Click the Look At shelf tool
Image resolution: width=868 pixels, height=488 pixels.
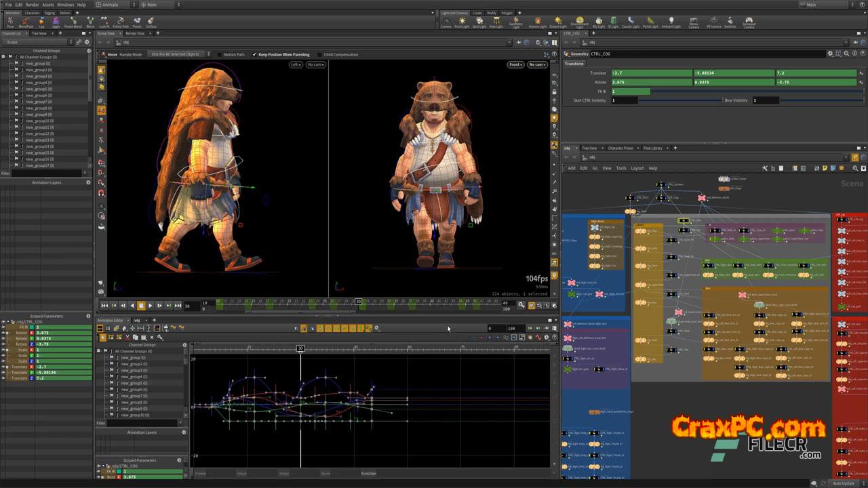[x=104, y=22]
